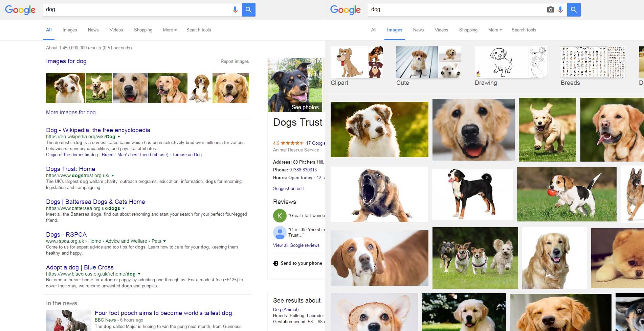Click the Suggest an edit link
Image resolution: width=644 pixels, height=331 pixels.
tap(288, 189)
